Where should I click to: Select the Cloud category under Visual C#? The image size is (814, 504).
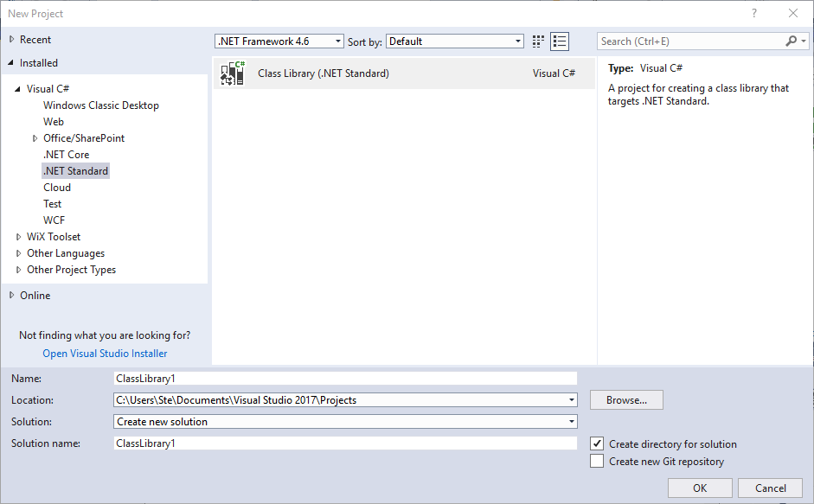click(x=57, y=187)
